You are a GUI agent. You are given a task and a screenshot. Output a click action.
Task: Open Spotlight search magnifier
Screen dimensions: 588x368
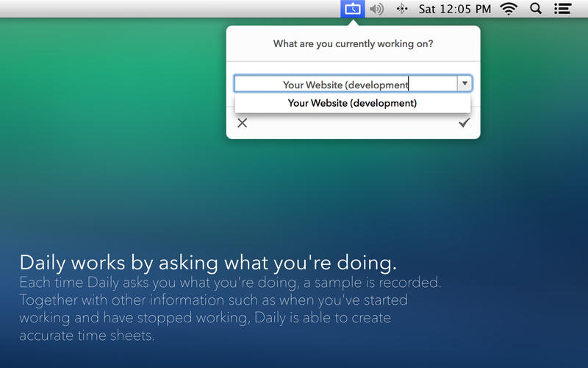(x=536, y=9)
